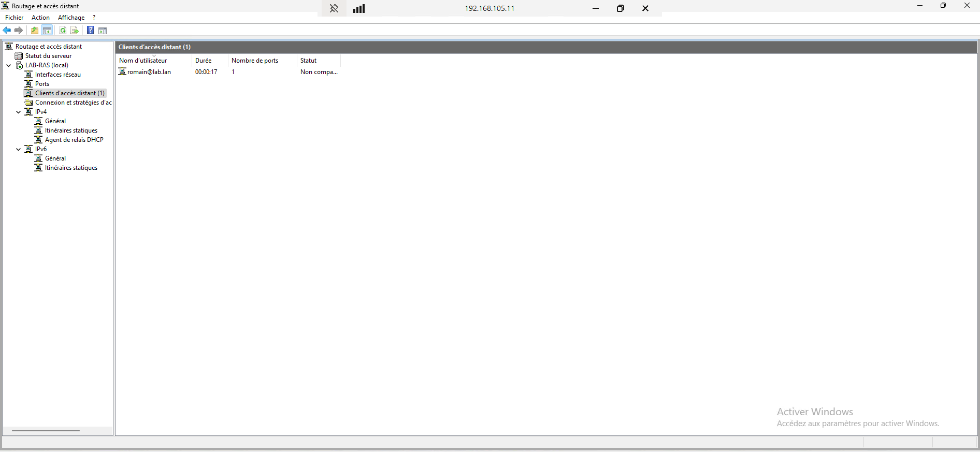The height and width of the screenshot is (452, 980).
Task: Open Agent de relais DHCP under IPv4
Action: 74,140
